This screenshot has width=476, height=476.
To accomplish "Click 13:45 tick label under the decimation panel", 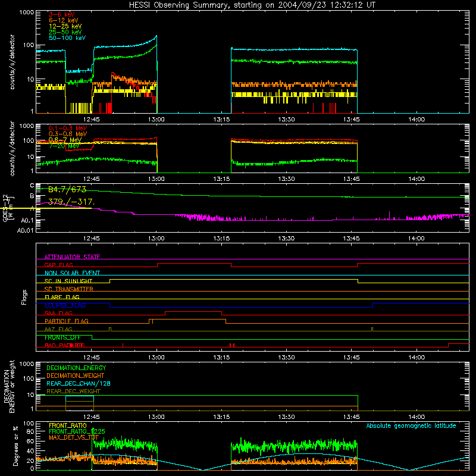I will tap(351, 417).
